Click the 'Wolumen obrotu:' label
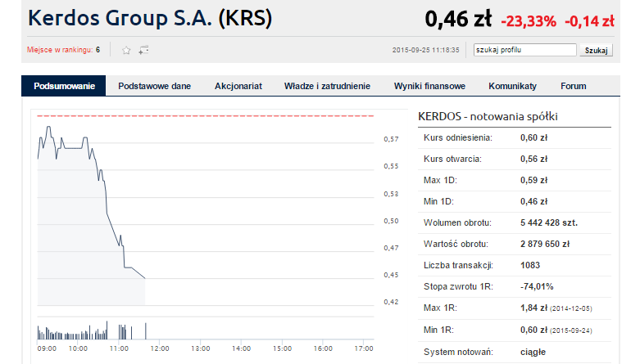Screen dimensions: 640x364 [458, 223]
